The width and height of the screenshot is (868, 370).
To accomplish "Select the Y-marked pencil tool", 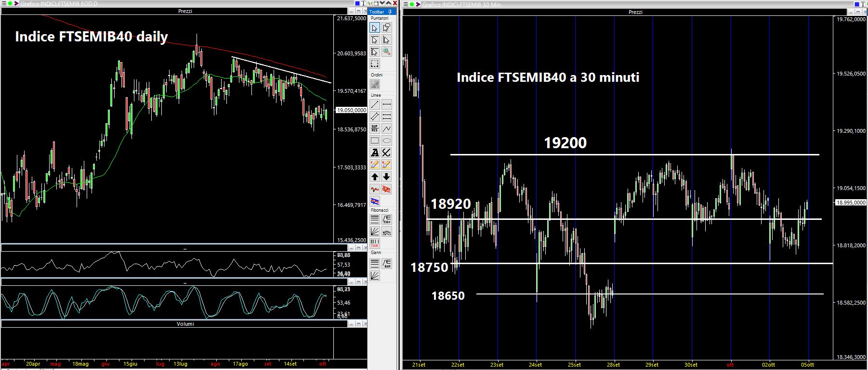I will pos(375,165).
